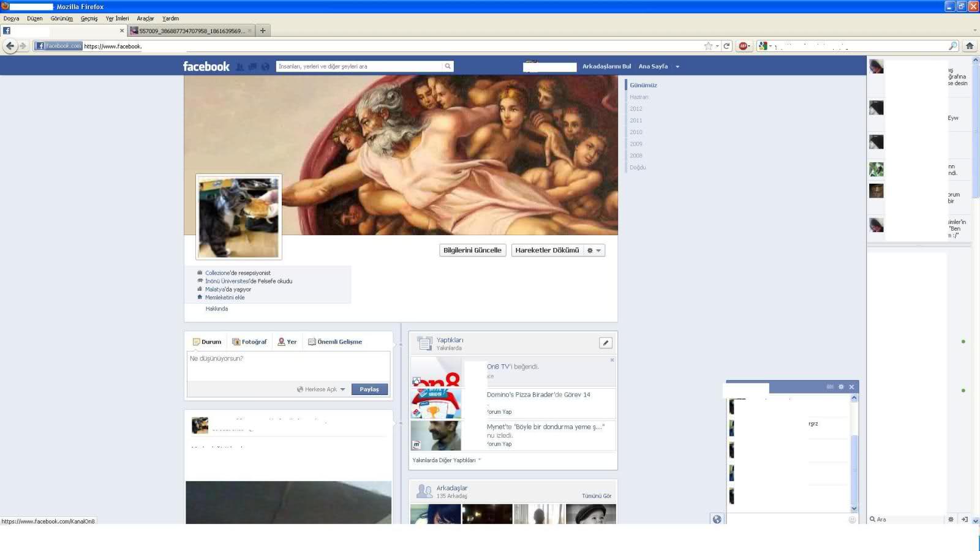The image size is (980, 551).
Task: Switch to the 557009_386887734707958 tab
Action: (x=191, y=31)
